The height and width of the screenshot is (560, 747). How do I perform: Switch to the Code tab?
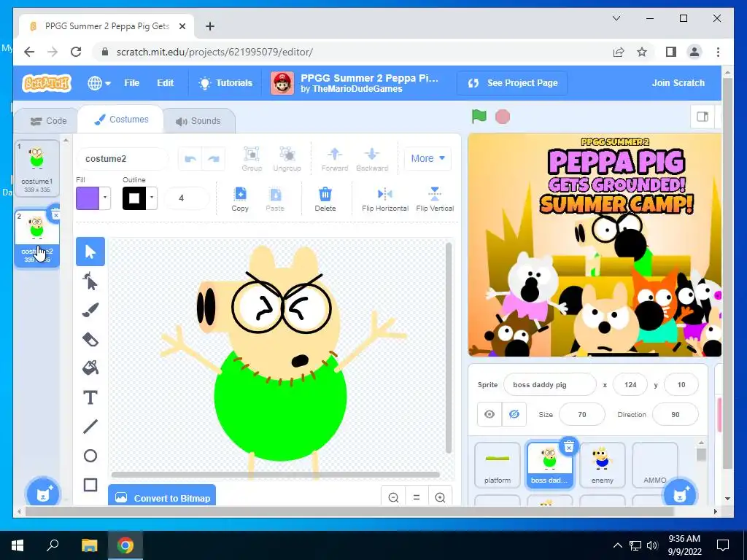click(48, 121)
